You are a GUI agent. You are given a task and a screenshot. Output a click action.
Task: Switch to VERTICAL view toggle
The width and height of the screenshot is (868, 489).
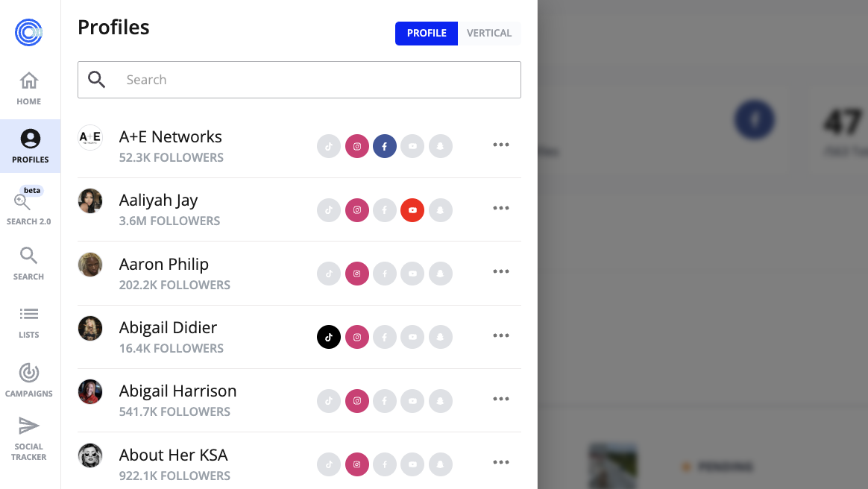(489, 34)
